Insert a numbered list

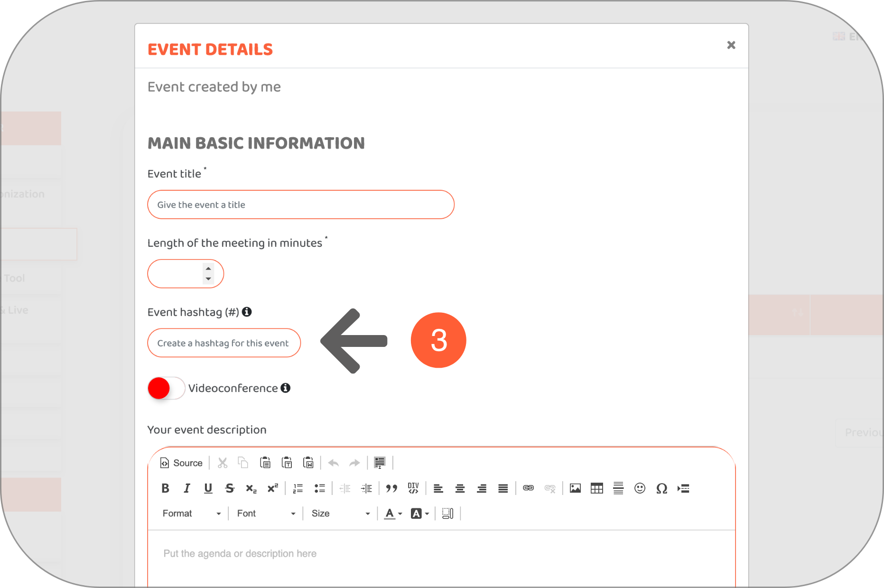click(x=298, y=488)
